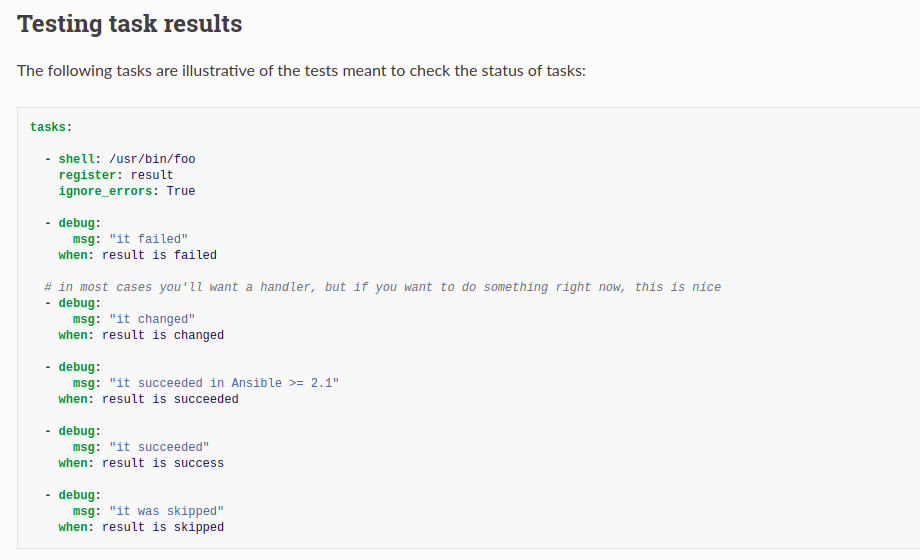Click the "it was skipped" message string
The image size is (920, 560).
tap(167, 511)
